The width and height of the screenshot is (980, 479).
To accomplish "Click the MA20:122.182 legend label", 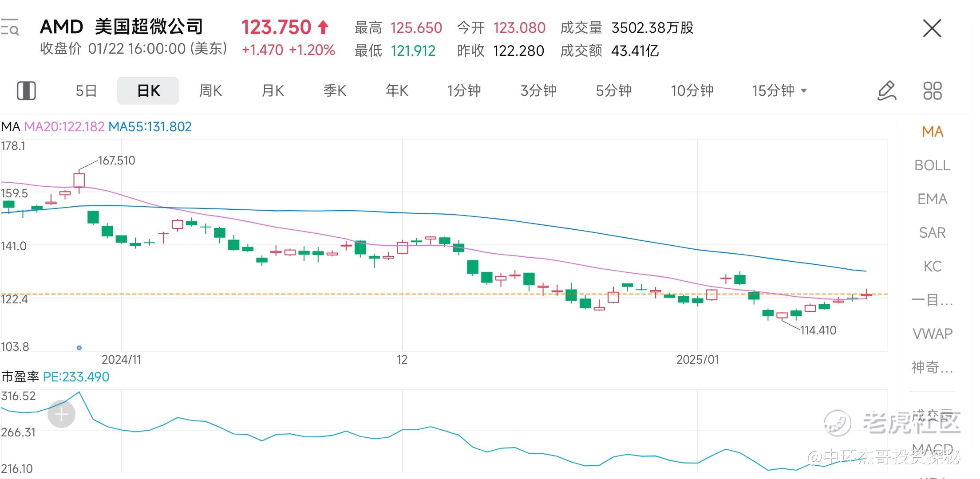I will [64, 127].
